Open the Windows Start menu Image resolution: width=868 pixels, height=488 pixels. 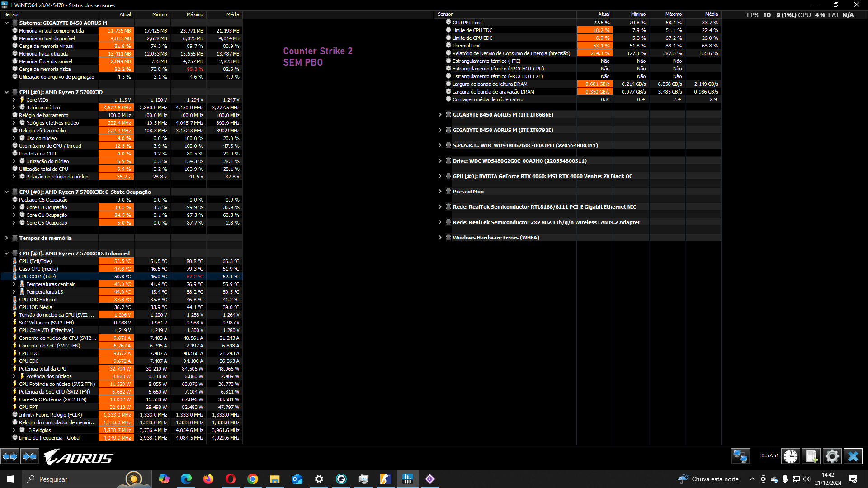11,479
